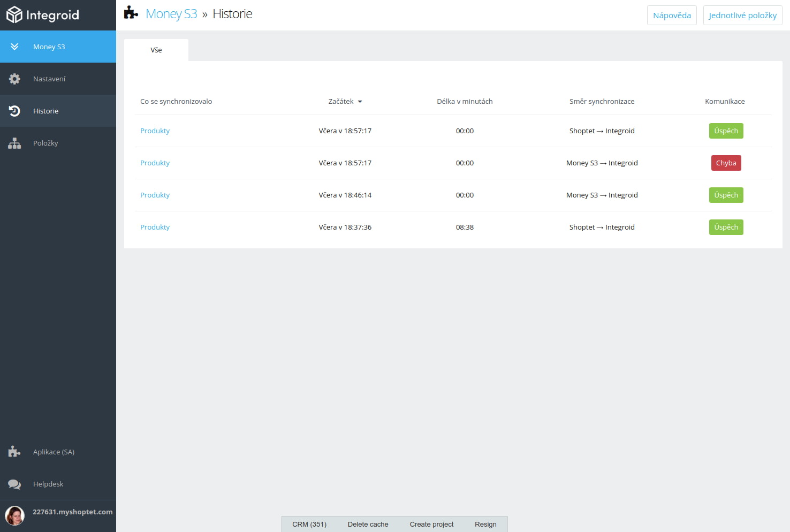Go to Nastavení in sidebar
The width and height of the screenshot is (790, 532).
(x=58, y=79)
